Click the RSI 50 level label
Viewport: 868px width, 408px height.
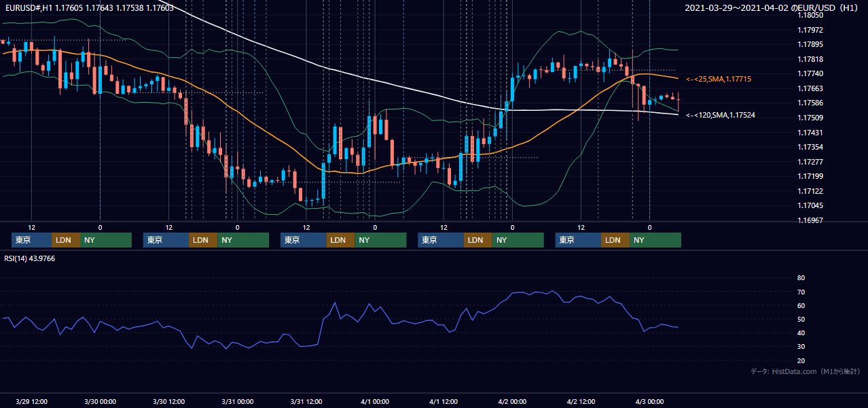coord(801,319)
